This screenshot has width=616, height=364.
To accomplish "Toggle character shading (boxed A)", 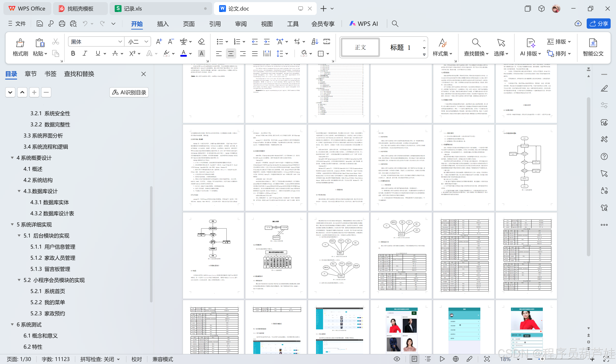I will click(201, 53).
